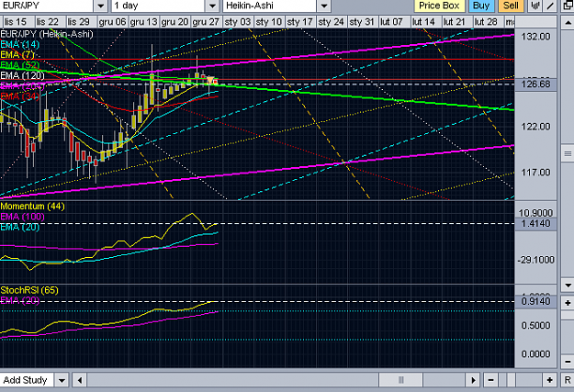
Task: Click vertical zoom in plus button
Action: [568, 303]
